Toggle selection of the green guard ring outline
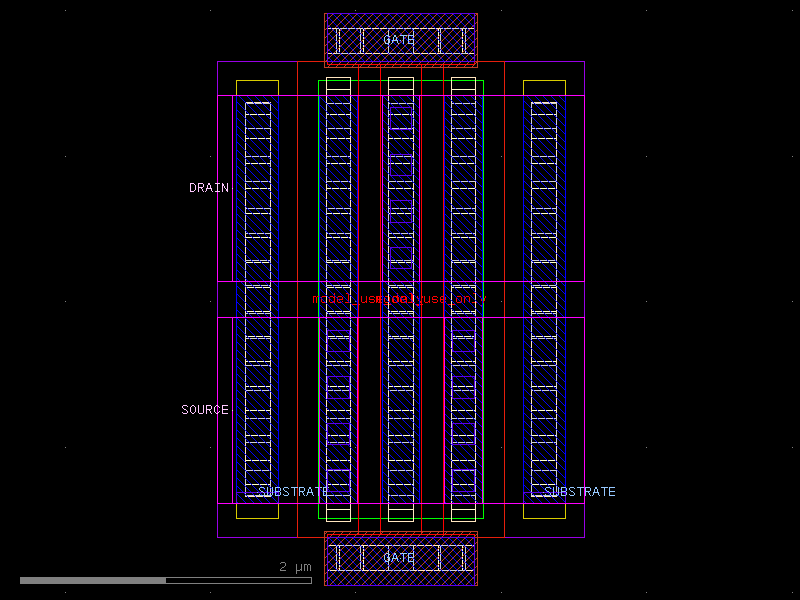Image resolution: width=800 pixels, height=600 pixels. click(x=316, y=300)
